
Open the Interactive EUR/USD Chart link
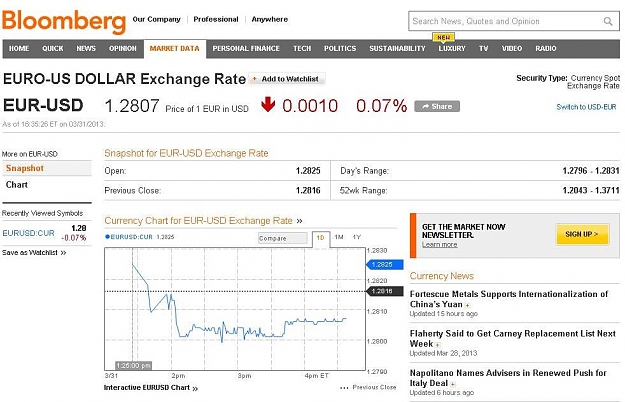point(151,388)
